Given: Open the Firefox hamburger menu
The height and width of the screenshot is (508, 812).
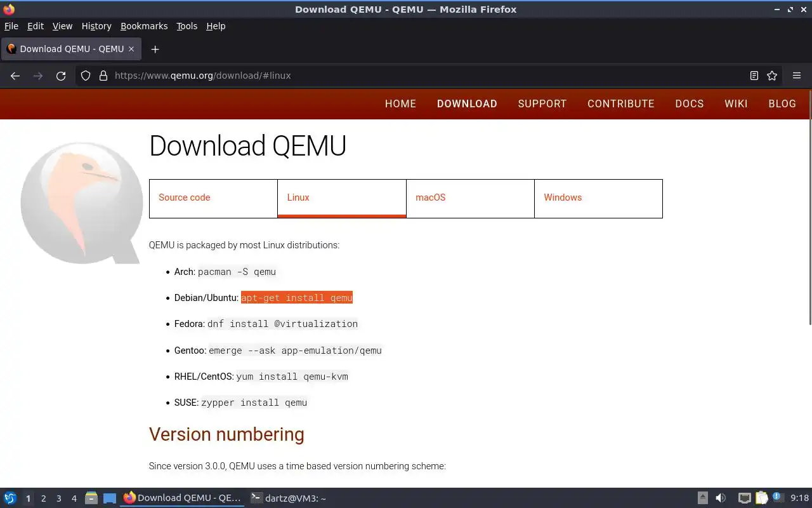Looking at the screenshot, I should point(797,76).
